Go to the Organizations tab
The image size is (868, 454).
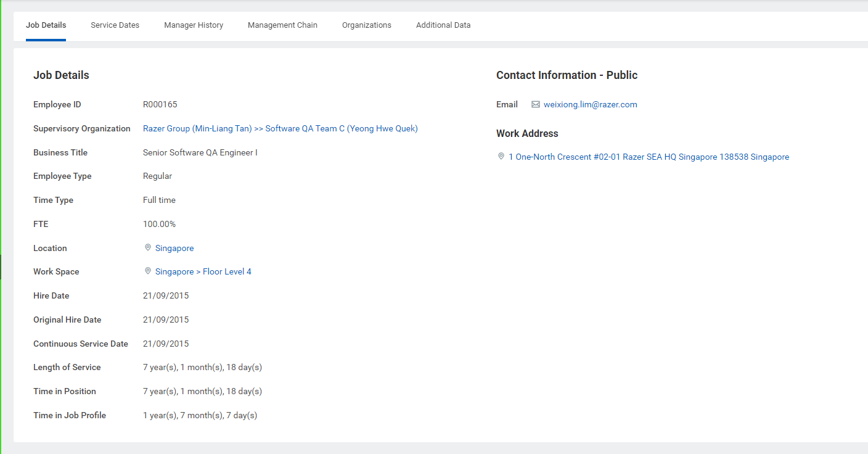coord(367,25)
